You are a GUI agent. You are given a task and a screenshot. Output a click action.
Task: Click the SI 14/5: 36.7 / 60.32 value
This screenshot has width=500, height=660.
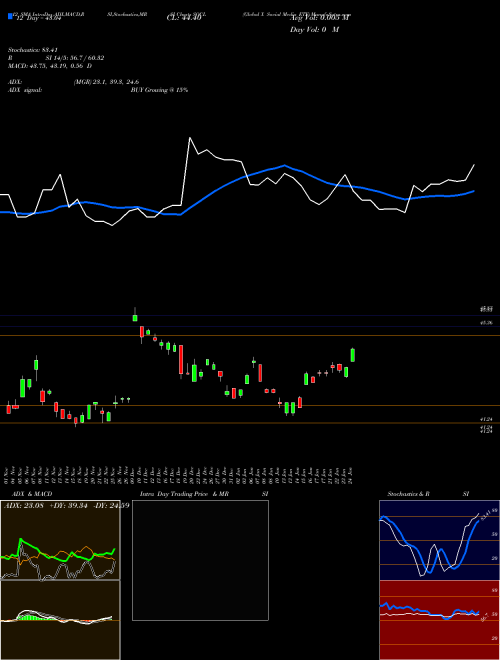(75, 58)
